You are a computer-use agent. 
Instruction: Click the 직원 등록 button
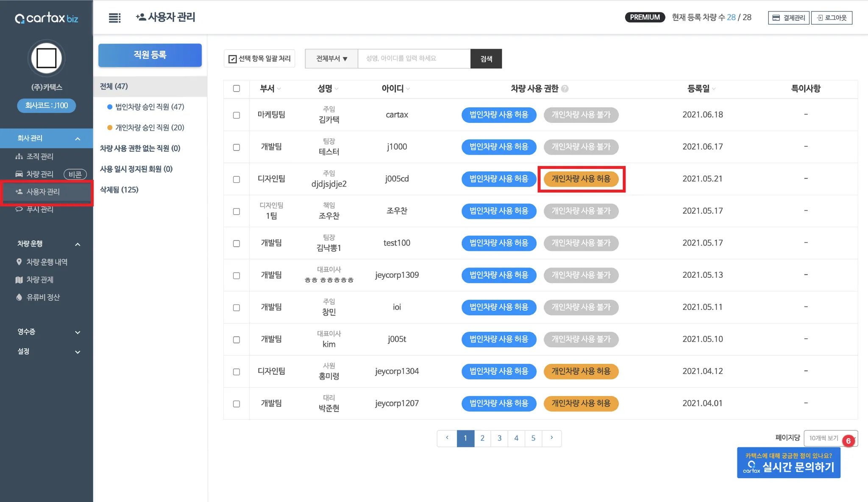point(150,55)
